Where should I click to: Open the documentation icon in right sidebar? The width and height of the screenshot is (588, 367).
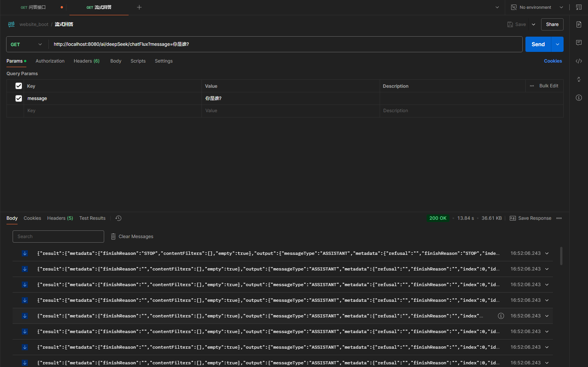(x=578, y=24)
